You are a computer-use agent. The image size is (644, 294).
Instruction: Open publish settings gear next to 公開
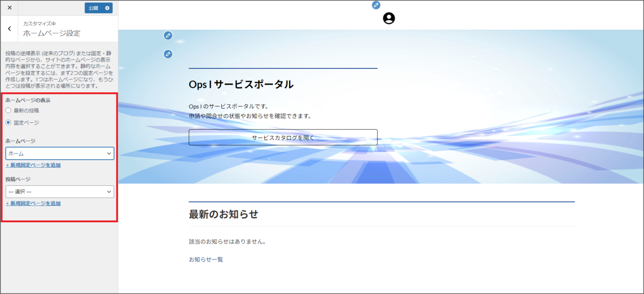coord(107,8)
